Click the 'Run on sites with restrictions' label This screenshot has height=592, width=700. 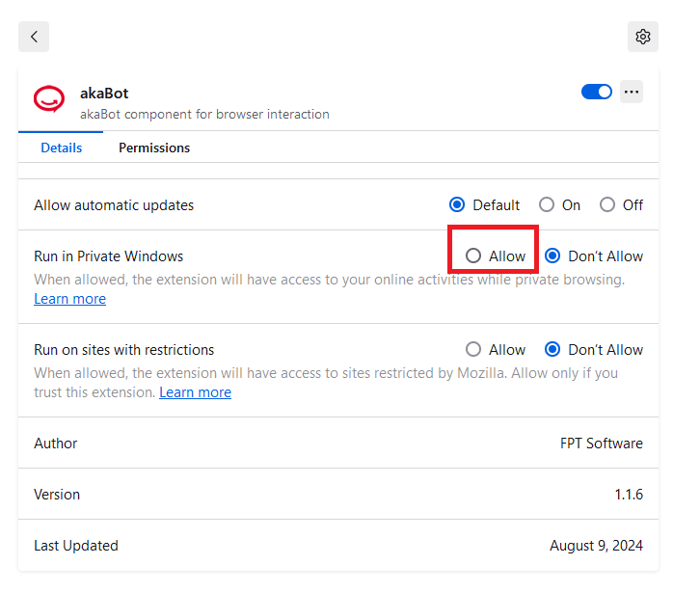tap(124, 350)
